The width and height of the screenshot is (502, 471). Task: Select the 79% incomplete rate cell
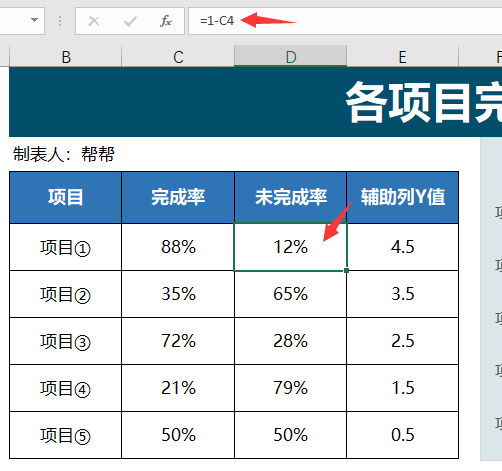[291, 388]
